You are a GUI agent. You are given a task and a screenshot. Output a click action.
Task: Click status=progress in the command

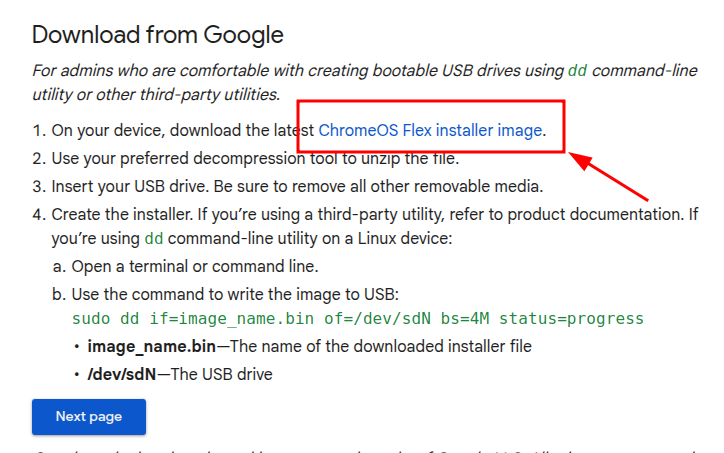(x=571, y=319)
